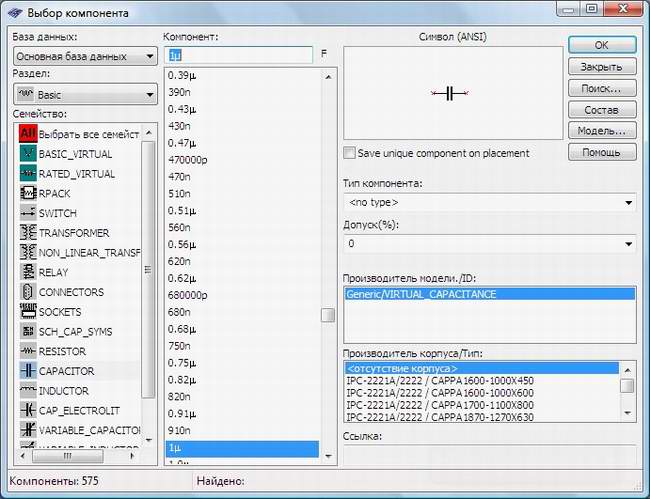The image size is (650, 499).
Task: Select the 470000p component value
Action: point(187,160)
